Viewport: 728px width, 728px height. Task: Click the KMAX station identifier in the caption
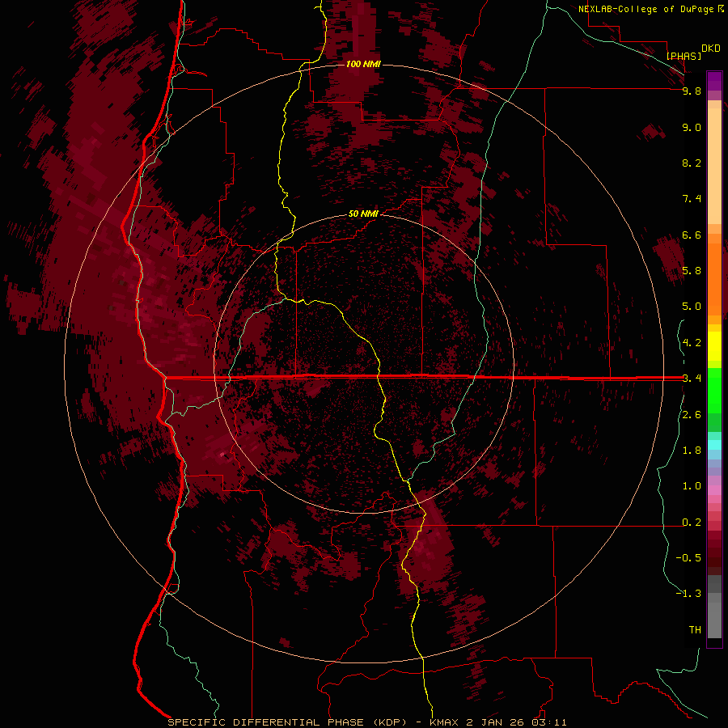[x=445, y=722]
